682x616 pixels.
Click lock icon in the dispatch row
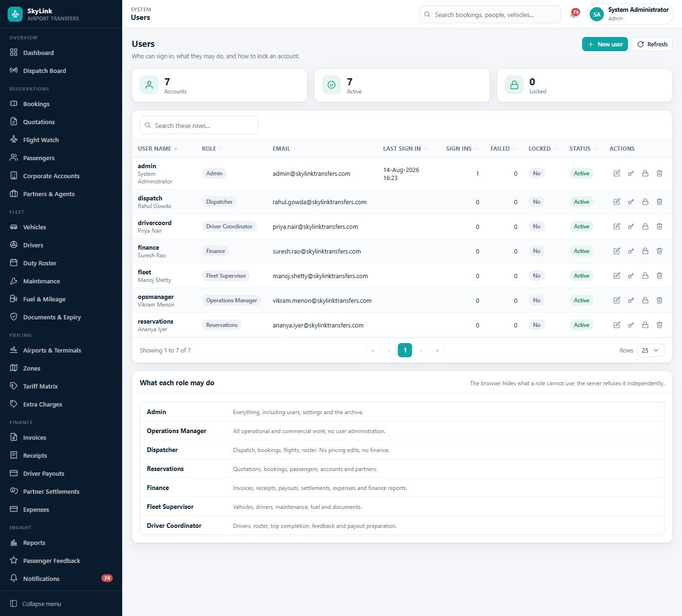point(645,202)
